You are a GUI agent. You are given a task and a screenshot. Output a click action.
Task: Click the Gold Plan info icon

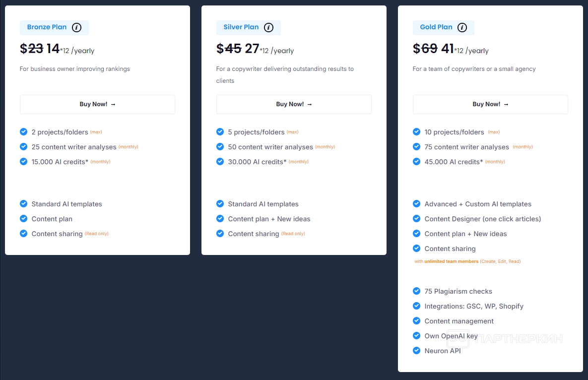(x=462, y=27)
